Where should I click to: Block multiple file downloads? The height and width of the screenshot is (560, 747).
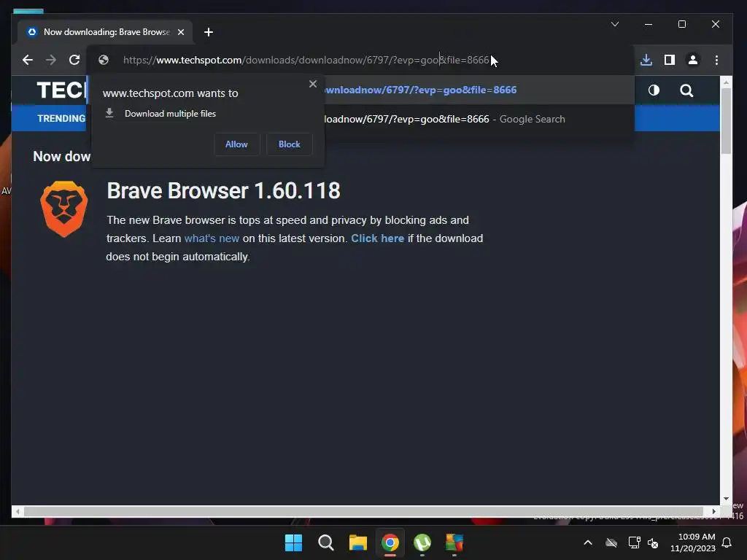click(x=289, y=144)
